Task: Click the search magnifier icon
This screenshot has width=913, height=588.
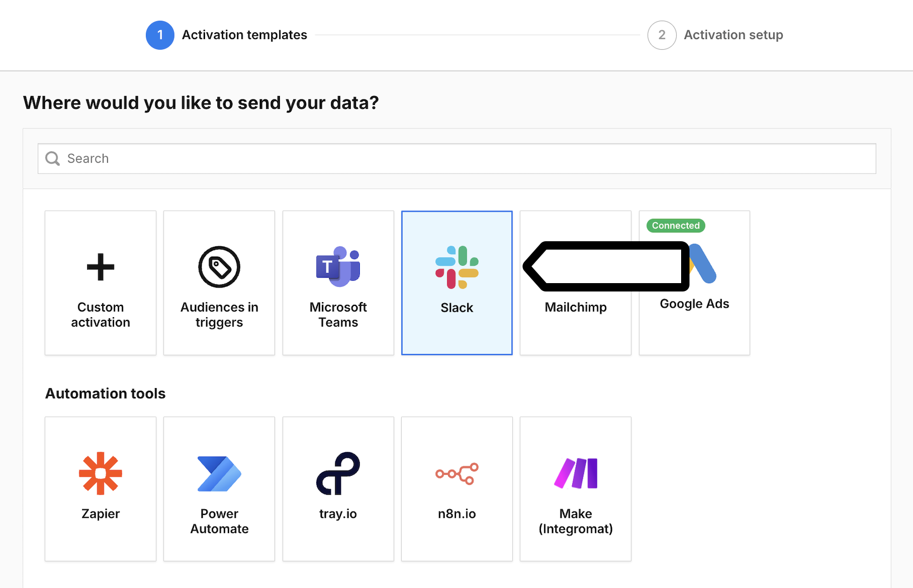Action: click(53, 159)
